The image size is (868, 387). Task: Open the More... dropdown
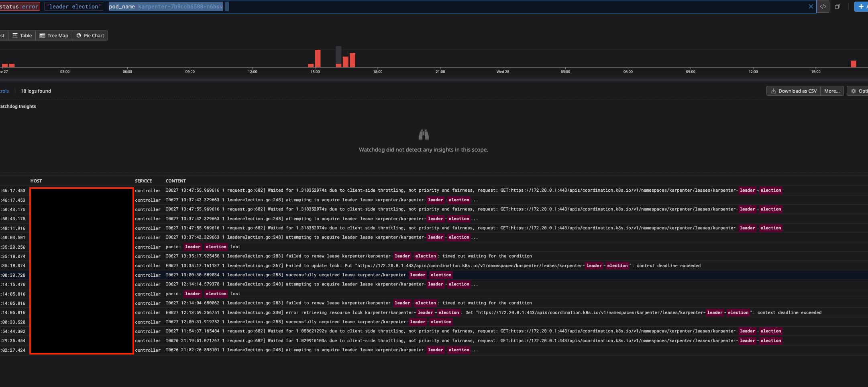pos(831,91)
